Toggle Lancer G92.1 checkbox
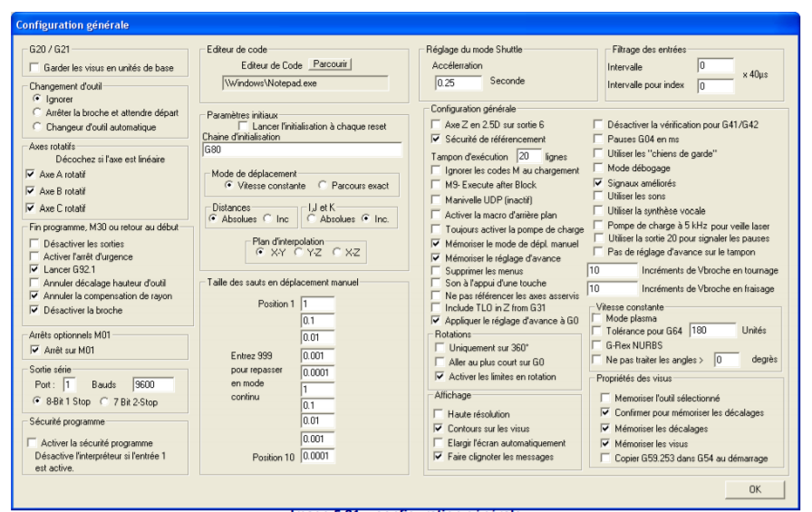Image resolution: width=812 pixels, height=512 pixels. coord(33,268)
